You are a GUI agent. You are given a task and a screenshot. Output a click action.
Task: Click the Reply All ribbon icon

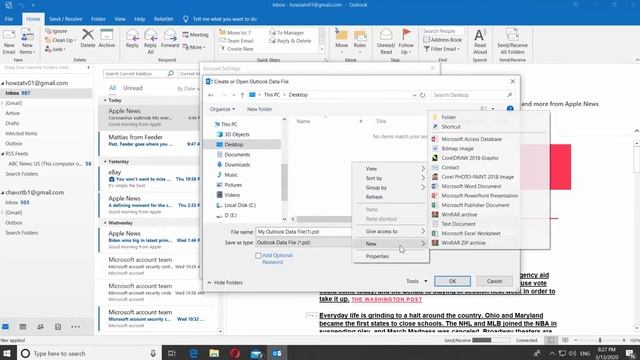pos(150,42)
